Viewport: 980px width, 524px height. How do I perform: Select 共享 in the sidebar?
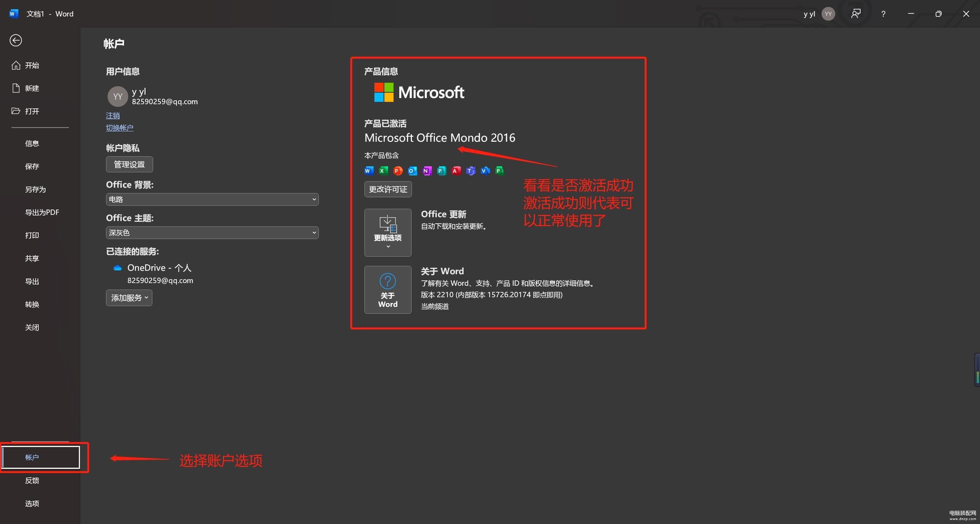32,258
